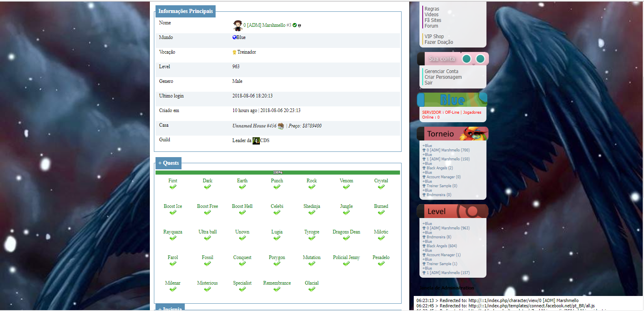Click the green checkmark under First quest
Image resolution: width=644 pixels, height=311 pixels.
coord(173,187)
